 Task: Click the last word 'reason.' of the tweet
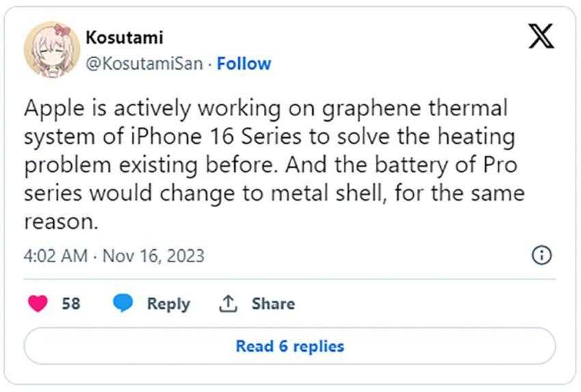coord(63,221)
